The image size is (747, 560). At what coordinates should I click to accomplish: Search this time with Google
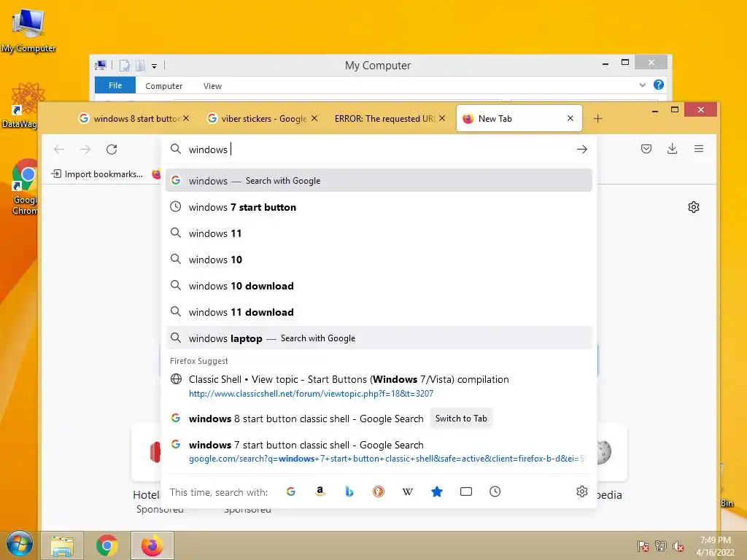click(x=291, y=491)
